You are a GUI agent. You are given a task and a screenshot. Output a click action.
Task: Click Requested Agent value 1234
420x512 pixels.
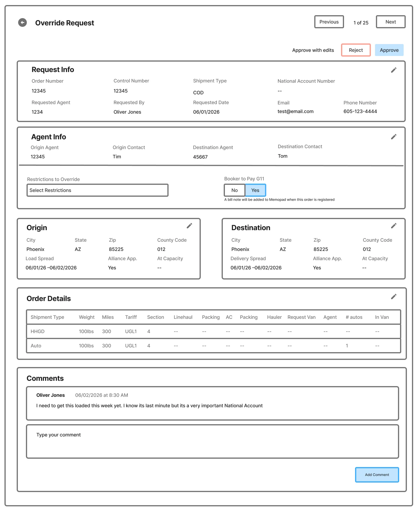(x=37, y=112)
